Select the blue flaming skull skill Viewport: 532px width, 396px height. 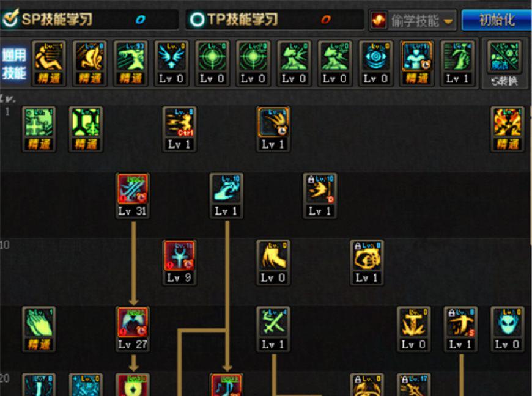(508, 329)
